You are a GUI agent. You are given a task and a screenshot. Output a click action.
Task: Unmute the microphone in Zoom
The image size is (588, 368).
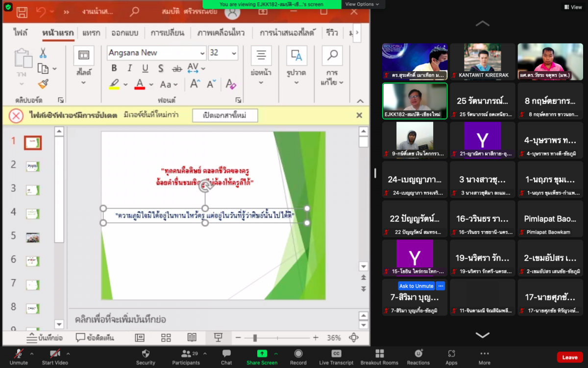click(19, 357)
